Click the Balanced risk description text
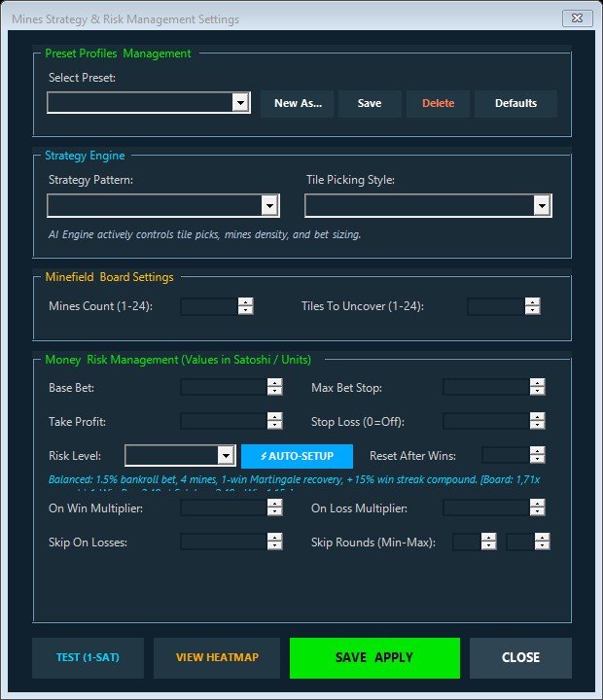The image size is (603, 700). 294,480
